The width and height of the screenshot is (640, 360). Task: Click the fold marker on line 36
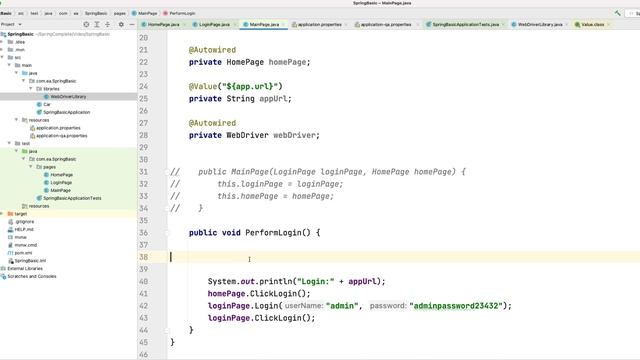(167, 233)
